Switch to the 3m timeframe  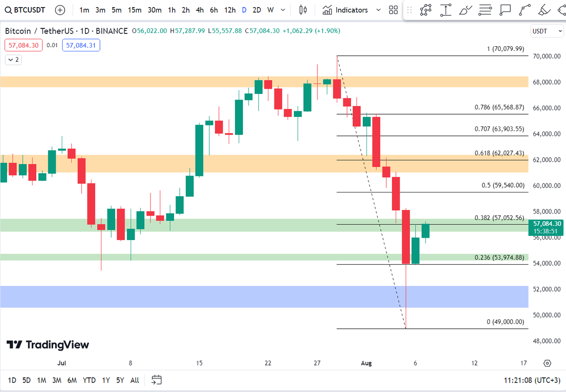pos(100,10)
